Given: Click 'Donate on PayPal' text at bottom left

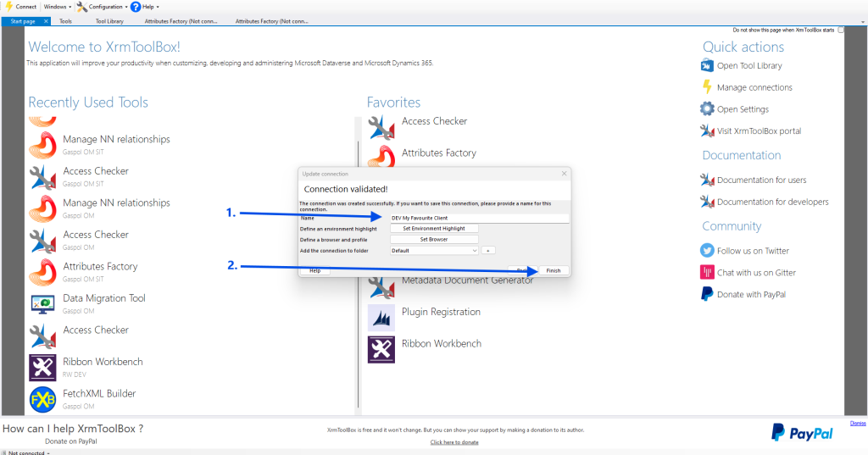Looking at the screenshot, I should (x=71, y=441).
